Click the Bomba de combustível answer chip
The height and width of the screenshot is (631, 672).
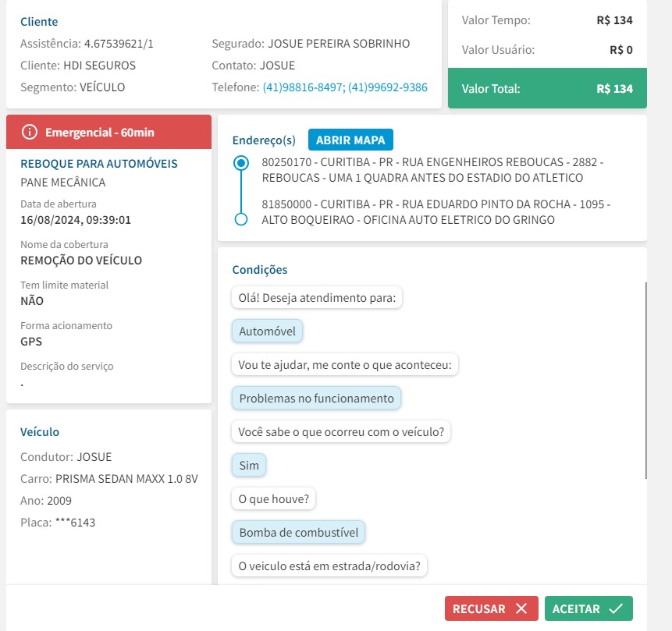click(x=298, y=533)
